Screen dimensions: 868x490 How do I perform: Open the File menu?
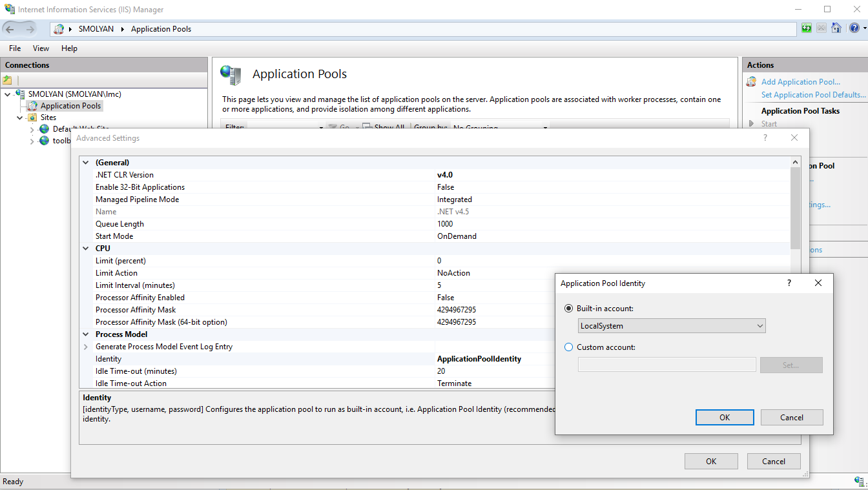(x=15, y=48)
